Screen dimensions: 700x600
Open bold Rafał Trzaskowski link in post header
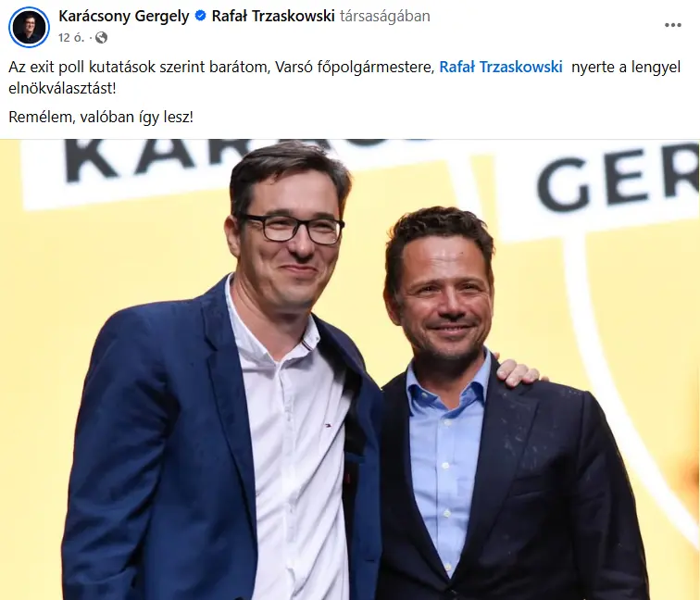[x=273, y=16]
